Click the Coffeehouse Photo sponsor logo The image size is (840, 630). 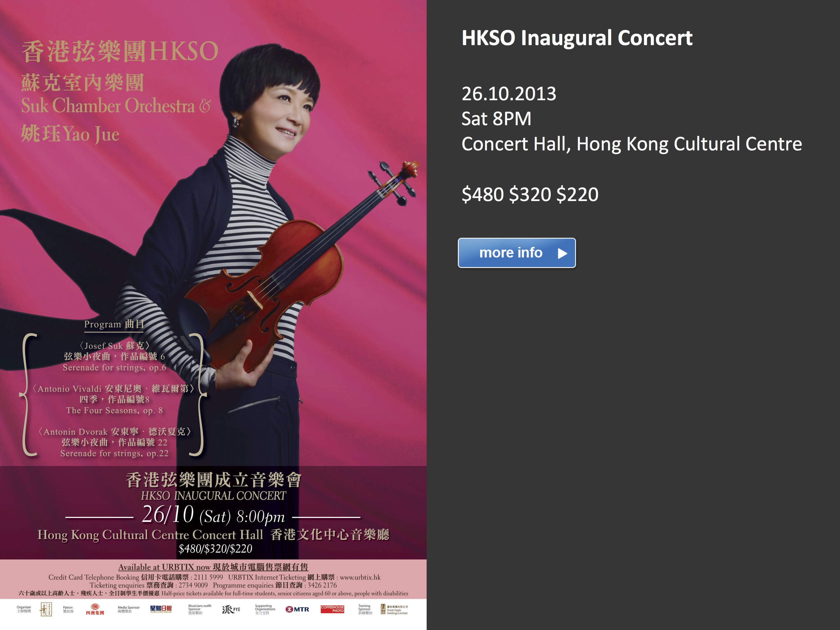pyautogui.click(x=332, y=609)
